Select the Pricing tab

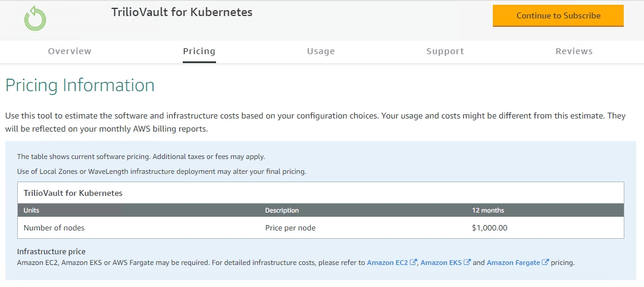click(x=199, y=51)
